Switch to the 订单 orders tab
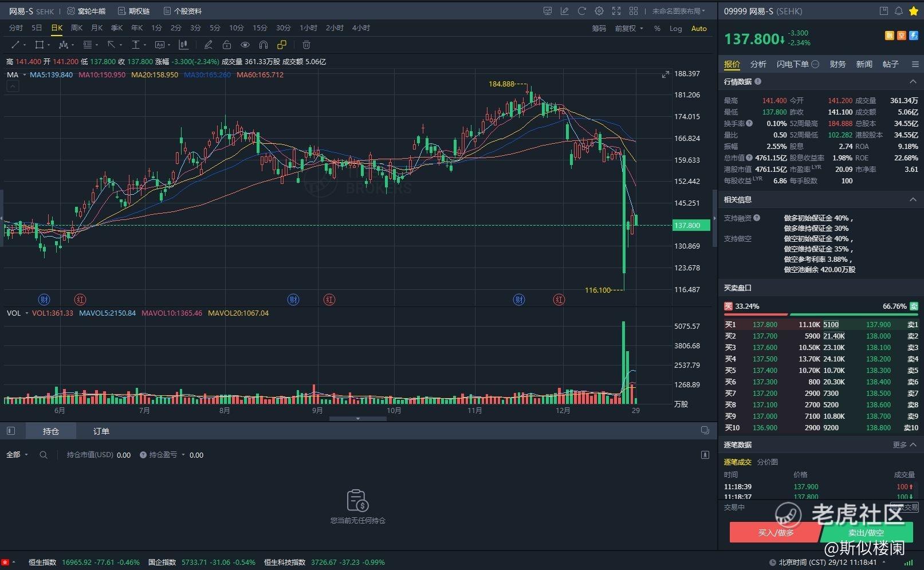 point(101,431)
